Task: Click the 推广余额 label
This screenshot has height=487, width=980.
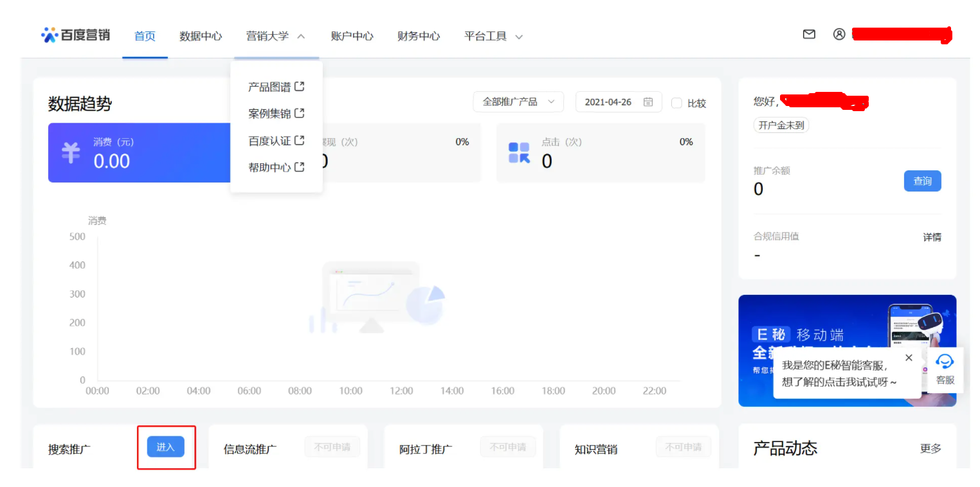Action: tap(772, 171)
